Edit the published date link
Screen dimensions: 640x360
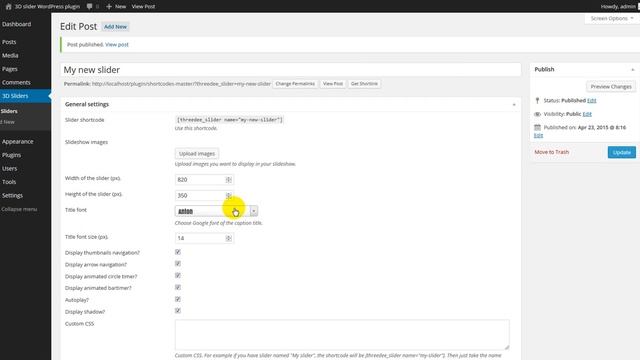(x=538, y=135)
